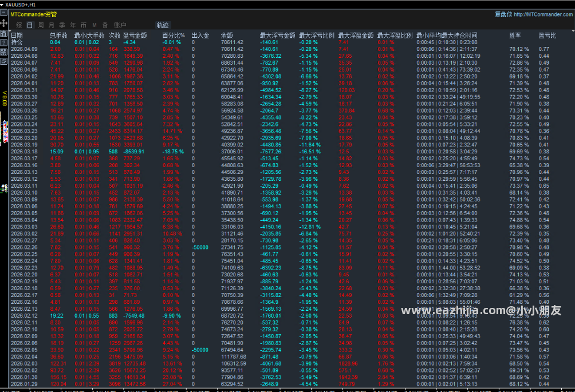Open the 币 currency tab
This screenshot has height=392, width=575.
(84, 25)
